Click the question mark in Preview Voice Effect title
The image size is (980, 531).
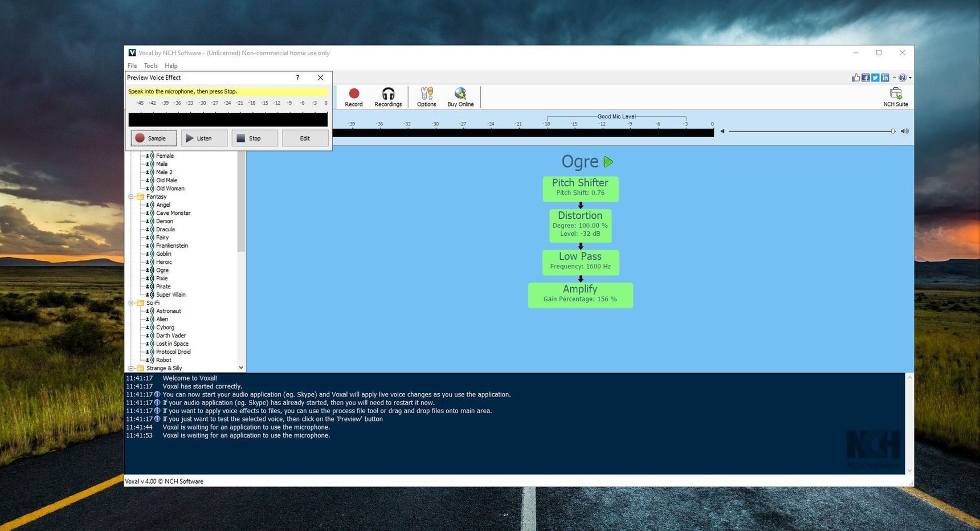tap(297, 77)
